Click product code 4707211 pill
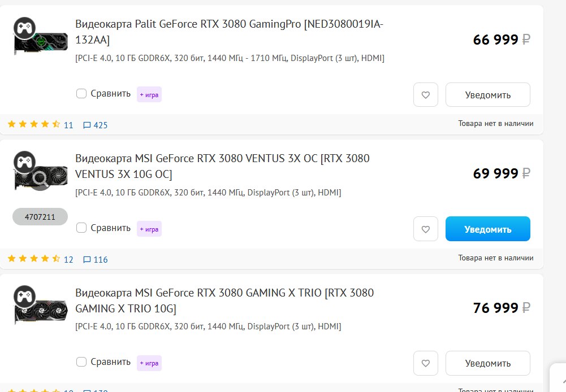 tap(40, 217)
